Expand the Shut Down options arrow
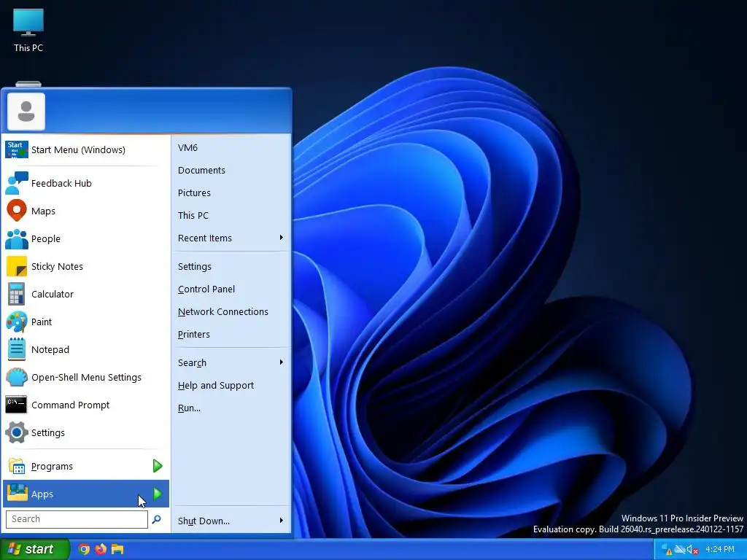 [x=282, y=521]
